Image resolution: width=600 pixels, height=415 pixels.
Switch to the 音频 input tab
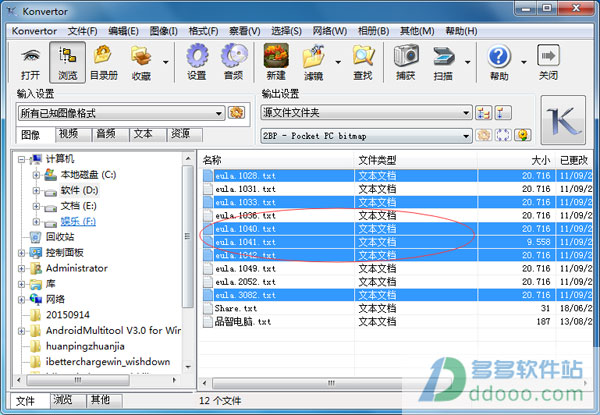109,134
